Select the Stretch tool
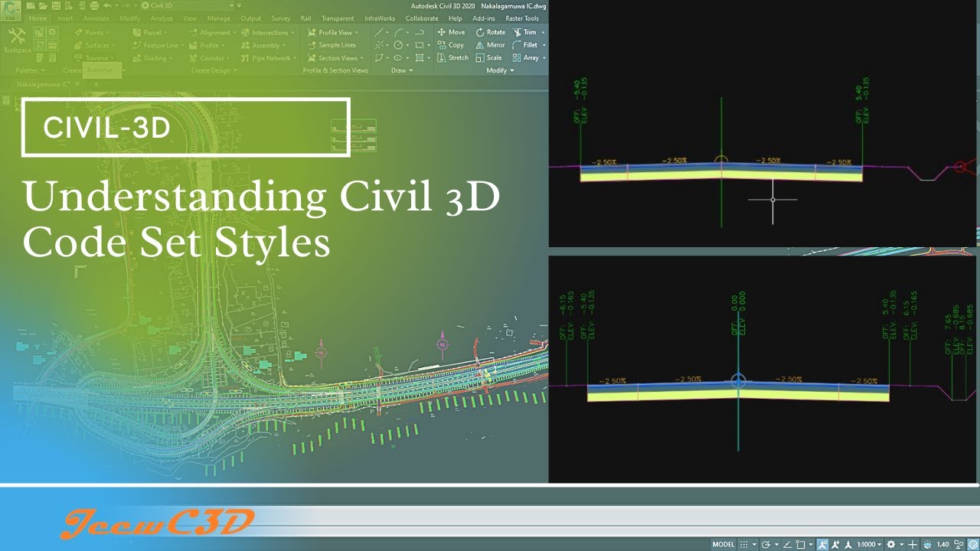 coord(452,57)
